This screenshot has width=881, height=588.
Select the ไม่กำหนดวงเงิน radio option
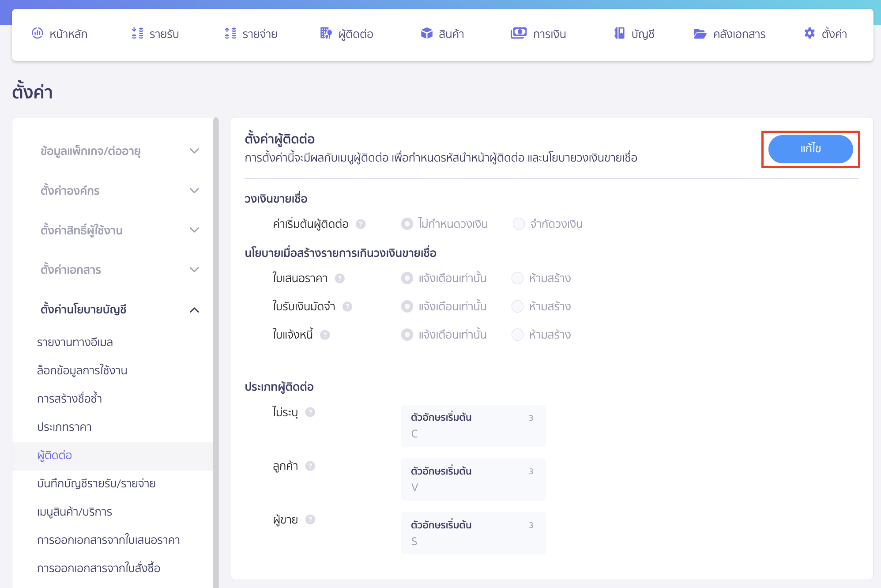[407, 224]
